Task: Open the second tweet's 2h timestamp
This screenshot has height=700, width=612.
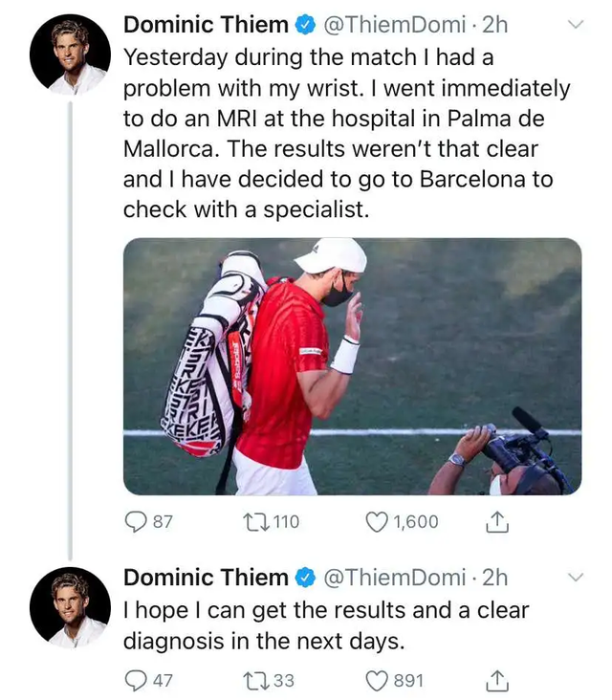Action: point(496,578)
